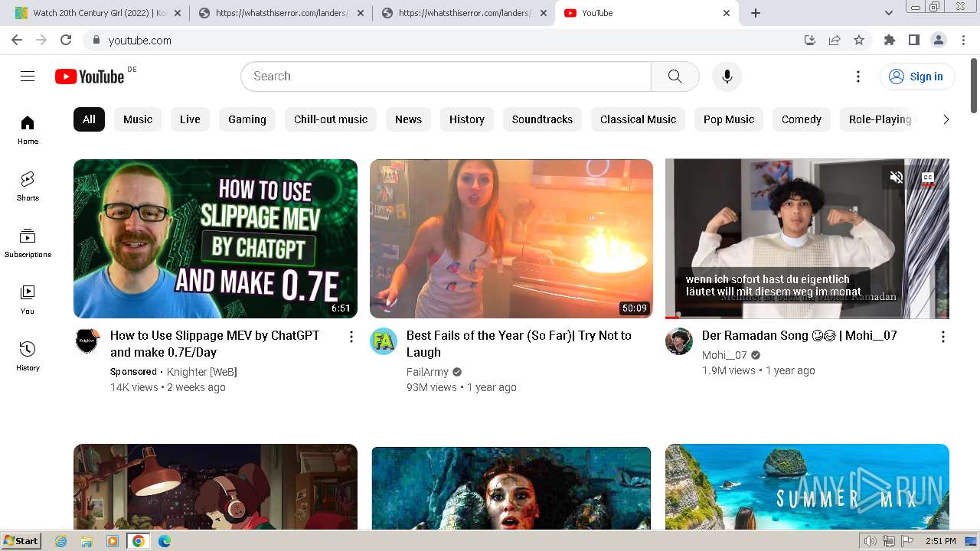Unmute the Ramadan Song preview
This screenshot has height=551, width=980.
tap(897, 178)
